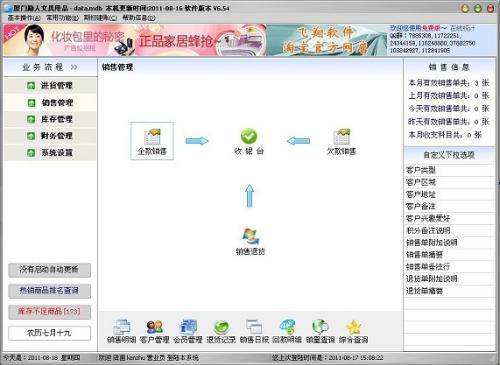Viewport: 500px width, 365px height.
Task: Click green icon beside 销售管理
Action: coord(31,103)
